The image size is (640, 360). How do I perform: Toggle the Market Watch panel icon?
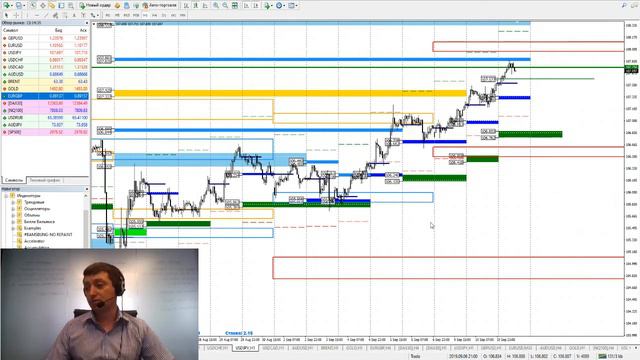(x=33, y=5)
